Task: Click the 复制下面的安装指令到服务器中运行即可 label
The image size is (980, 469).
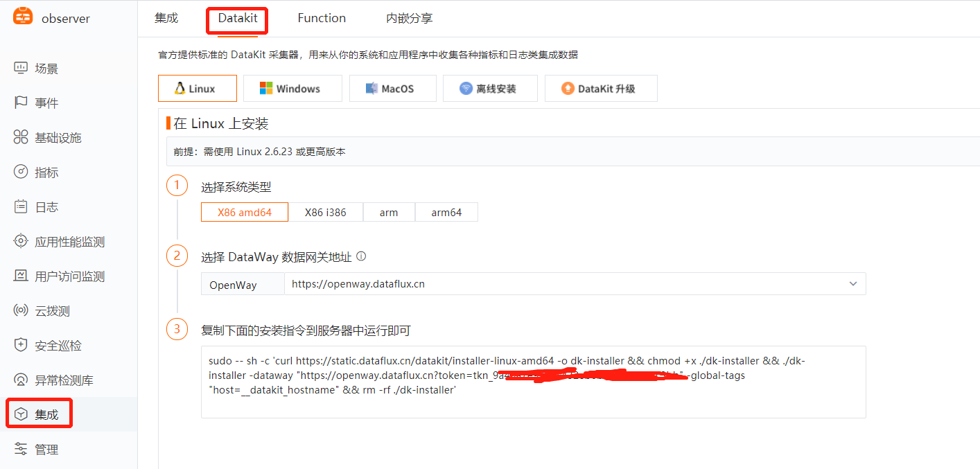Action: coord(306,330)
